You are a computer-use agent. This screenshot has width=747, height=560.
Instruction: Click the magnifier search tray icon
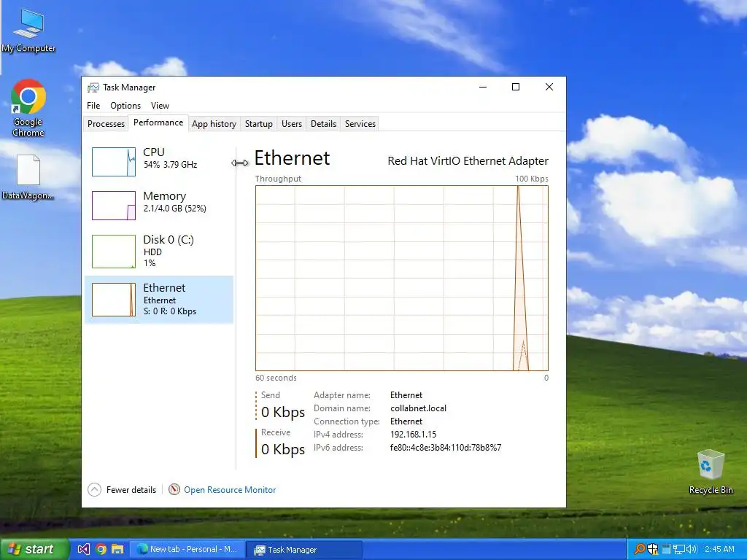[640, 549]
